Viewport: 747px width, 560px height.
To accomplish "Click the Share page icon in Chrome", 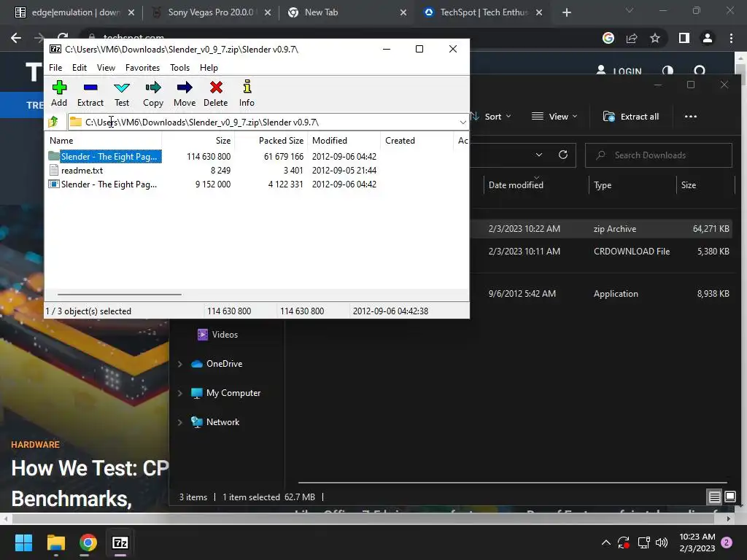I will [x=632, y=38].
